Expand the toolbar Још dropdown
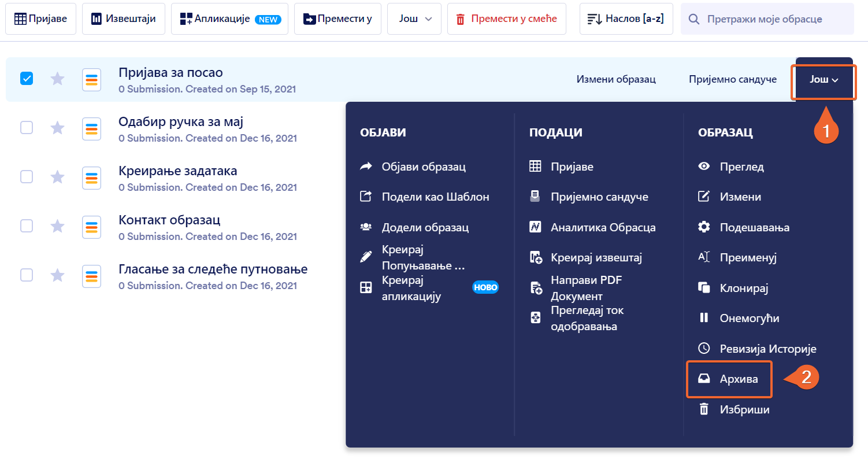 click(414, 19)
